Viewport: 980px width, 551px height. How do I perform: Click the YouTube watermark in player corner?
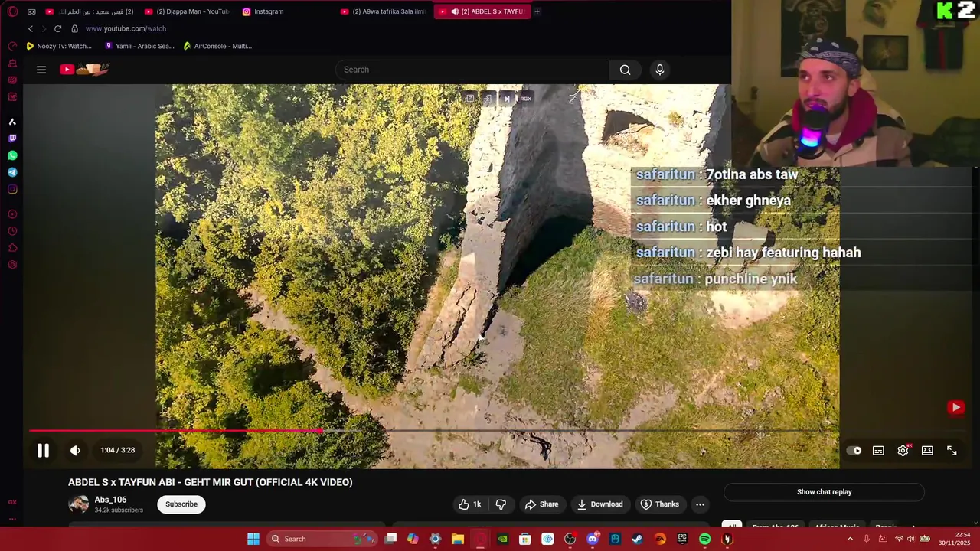(x=955, y=407)
